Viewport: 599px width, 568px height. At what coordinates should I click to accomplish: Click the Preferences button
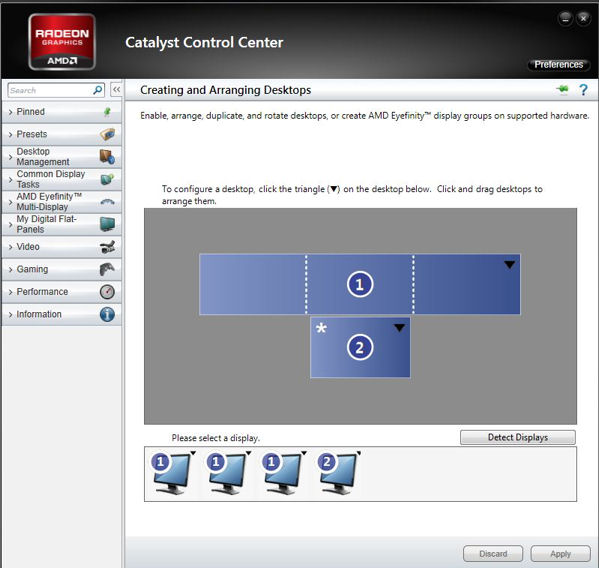[559, 65]
